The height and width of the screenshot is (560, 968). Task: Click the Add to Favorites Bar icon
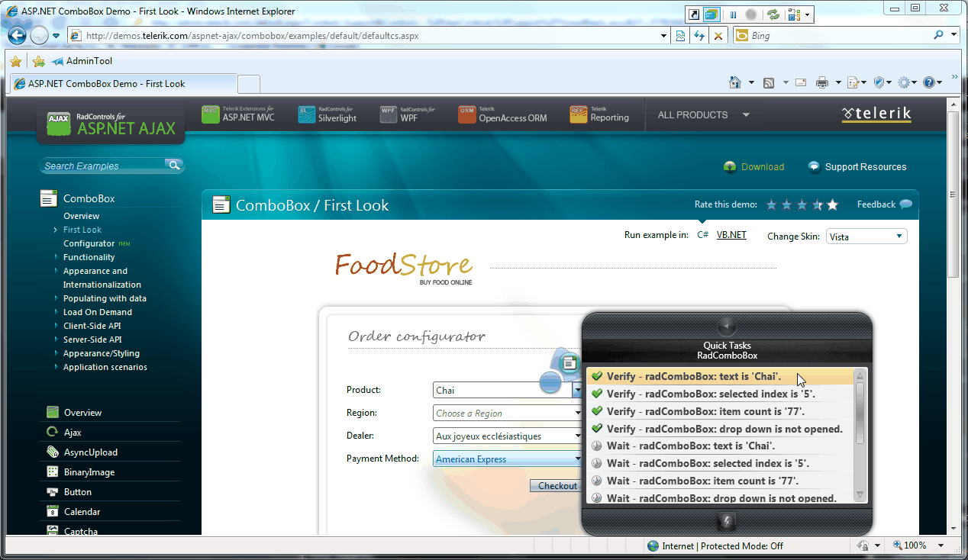(39, 61)
